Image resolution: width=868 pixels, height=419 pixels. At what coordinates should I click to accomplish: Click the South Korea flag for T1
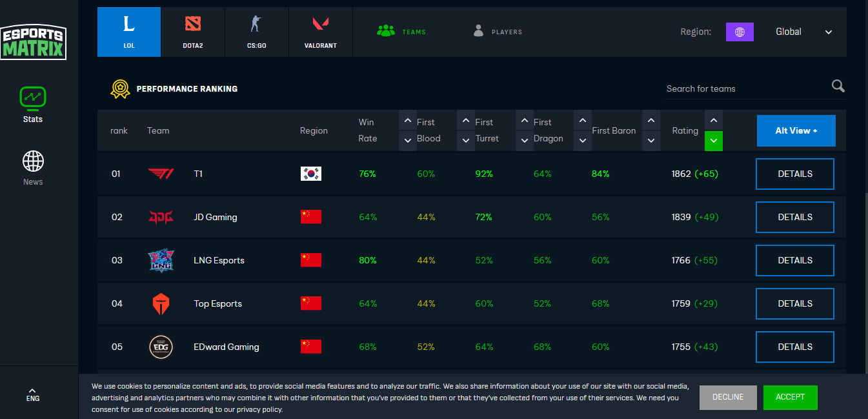pyautogui.click(x=311, y=174)
